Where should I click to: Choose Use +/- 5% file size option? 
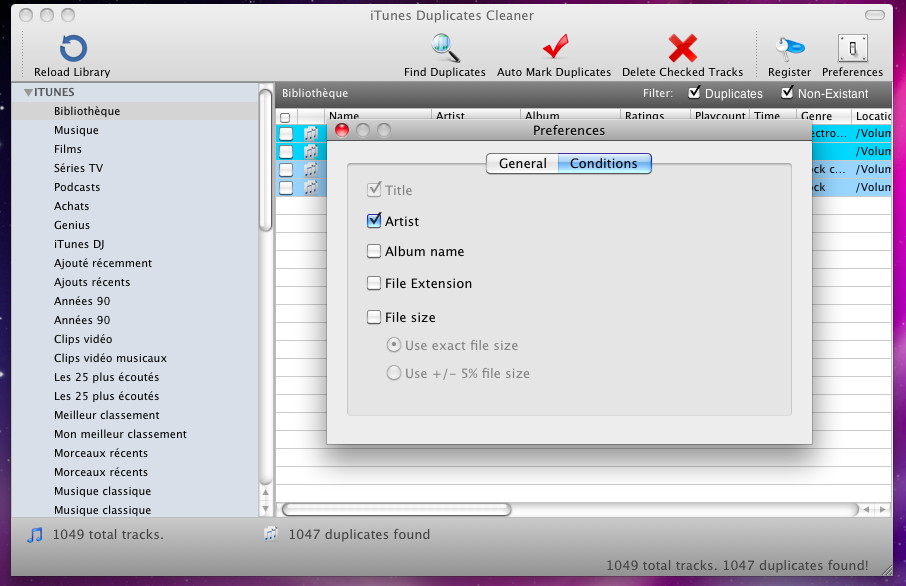click(393, 373)
